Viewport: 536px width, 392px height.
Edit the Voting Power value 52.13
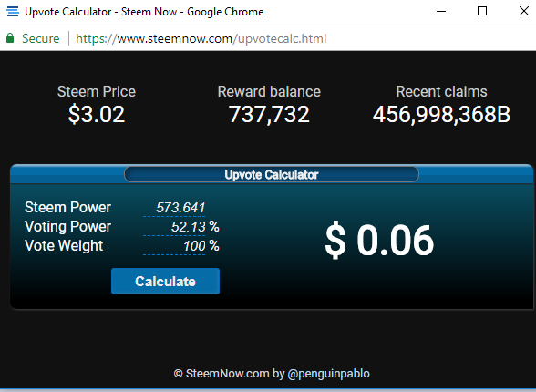point(174,227)
